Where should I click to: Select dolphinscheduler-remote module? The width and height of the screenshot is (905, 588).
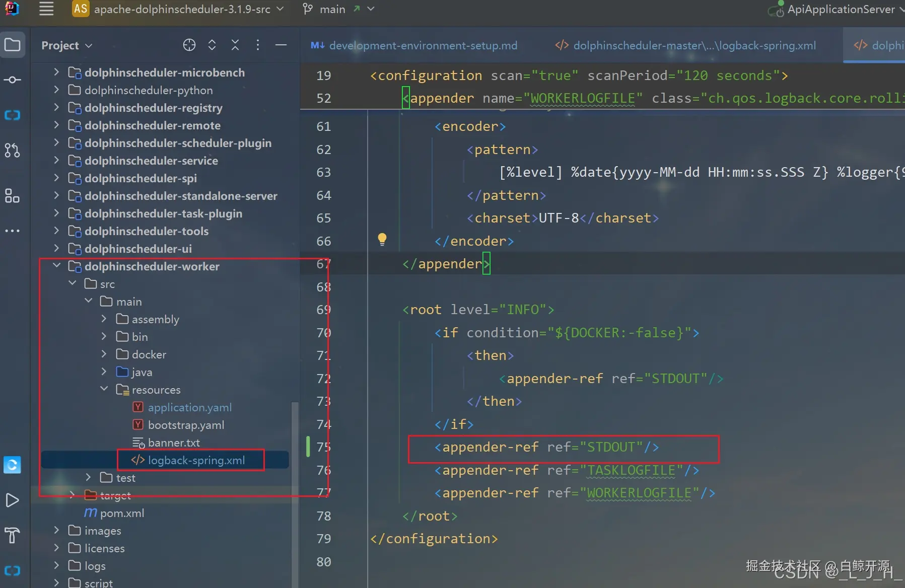tap(153, 125)
